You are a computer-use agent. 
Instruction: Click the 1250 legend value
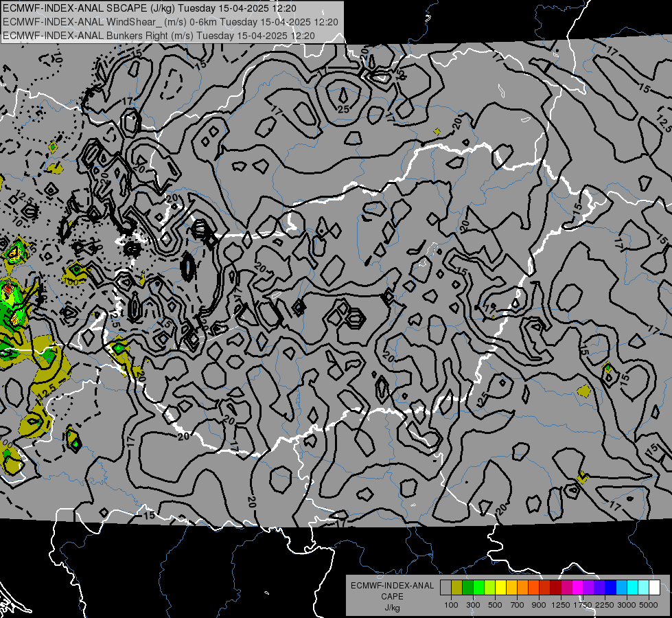tap(561, 605)
